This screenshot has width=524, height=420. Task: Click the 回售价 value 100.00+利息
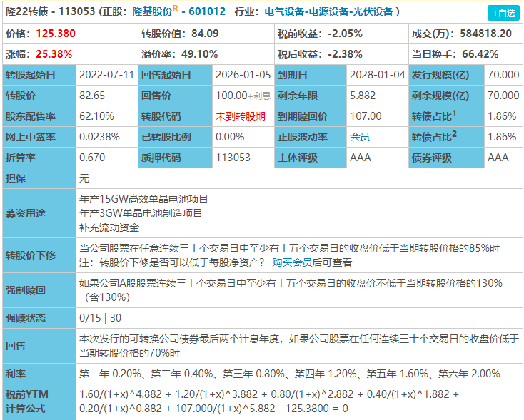243,96
